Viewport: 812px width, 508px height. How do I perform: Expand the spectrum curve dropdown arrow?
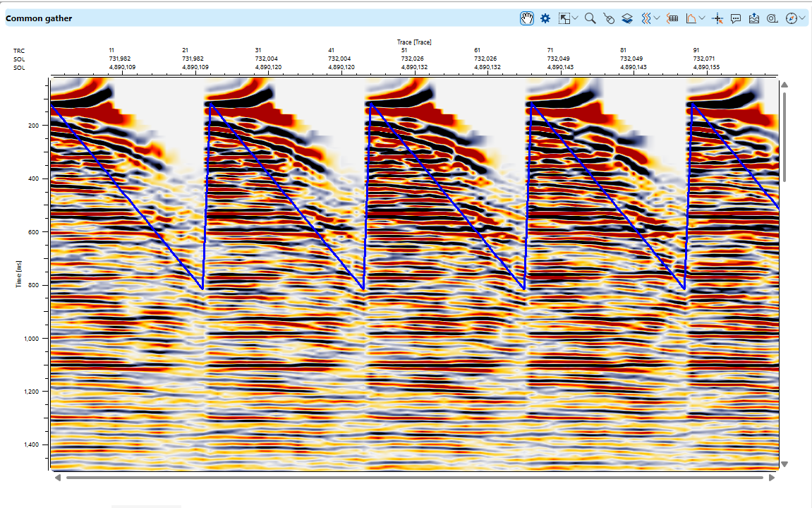(x=703, y=18)
